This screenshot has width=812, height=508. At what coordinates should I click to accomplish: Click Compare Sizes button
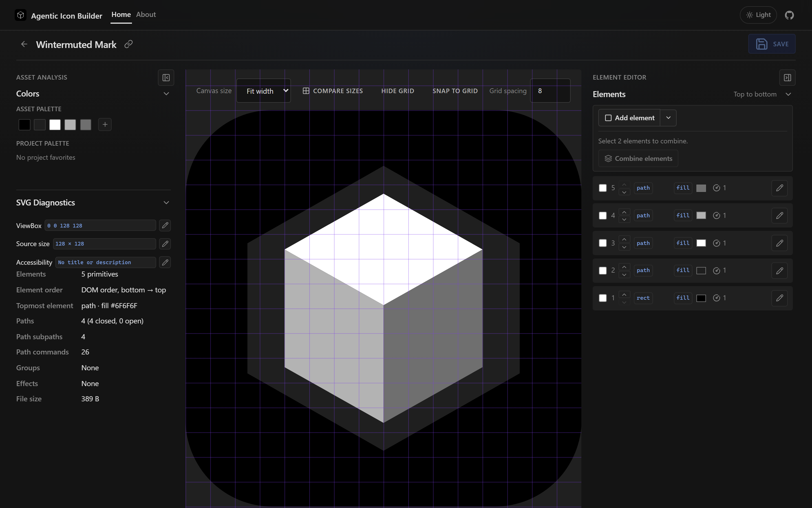[332, 91]
